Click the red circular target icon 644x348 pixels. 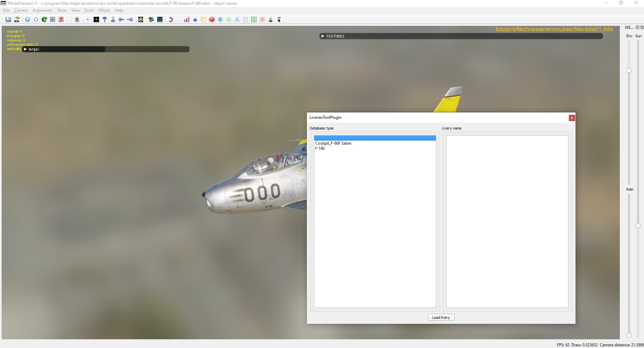262,19
